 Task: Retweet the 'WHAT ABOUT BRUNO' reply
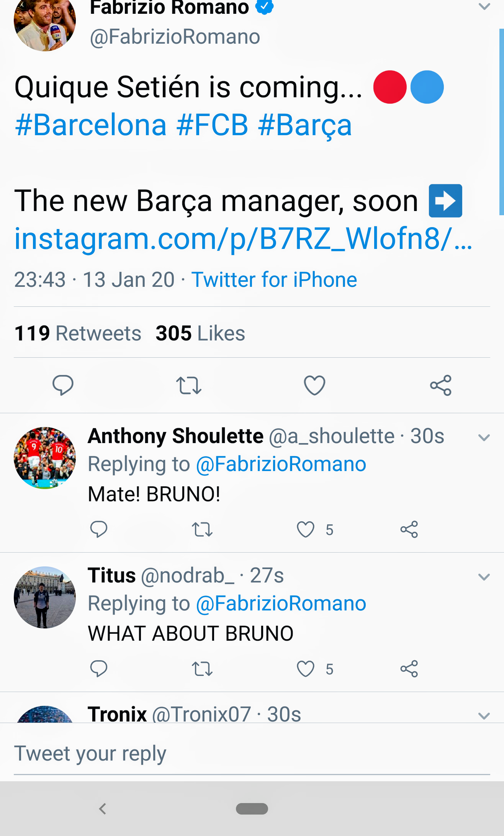pos(202,669)
